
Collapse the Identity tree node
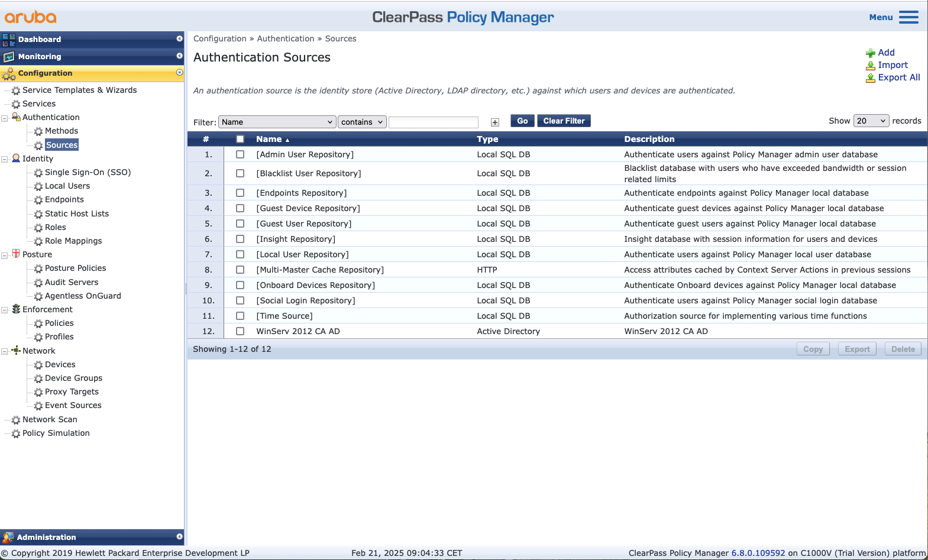5,159
